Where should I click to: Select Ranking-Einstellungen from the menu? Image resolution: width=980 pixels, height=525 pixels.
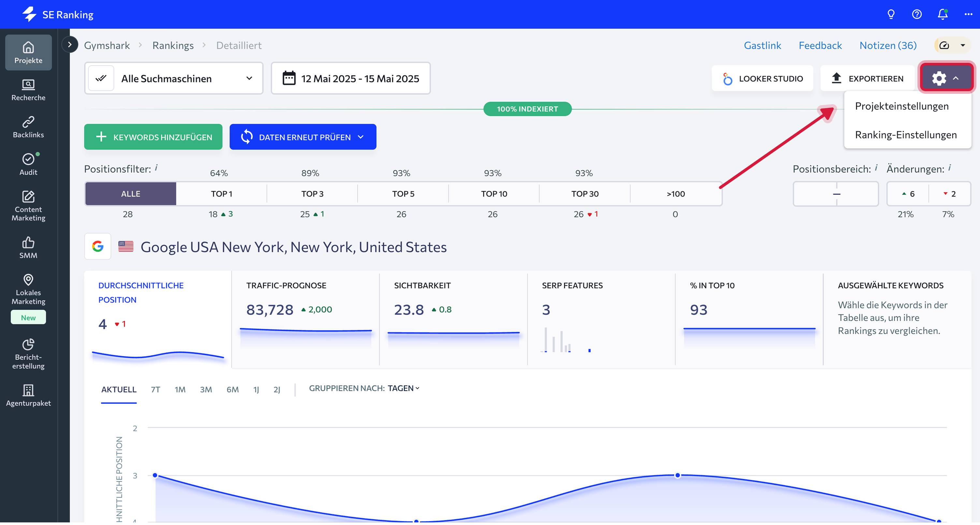click(x=906, y=135)
